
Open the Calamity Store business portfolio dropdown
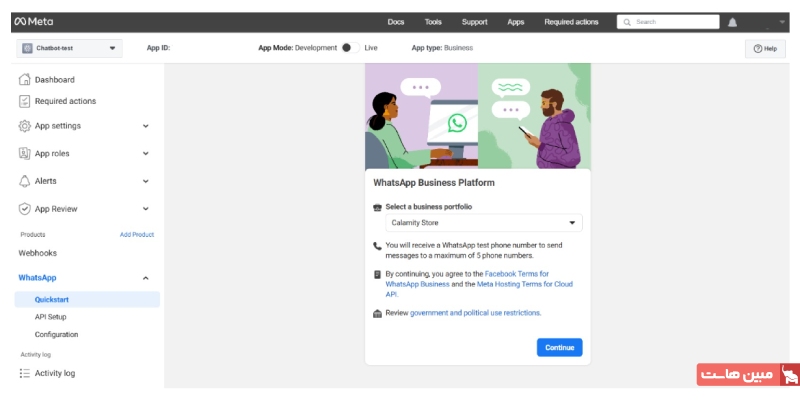tap(483, 223)
